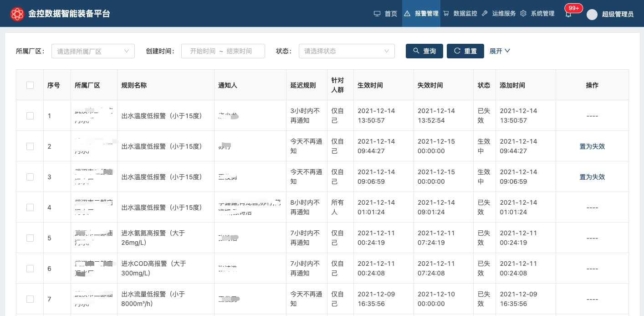
Task: Open the 状态 select dropdown
Action: point(347,51)
